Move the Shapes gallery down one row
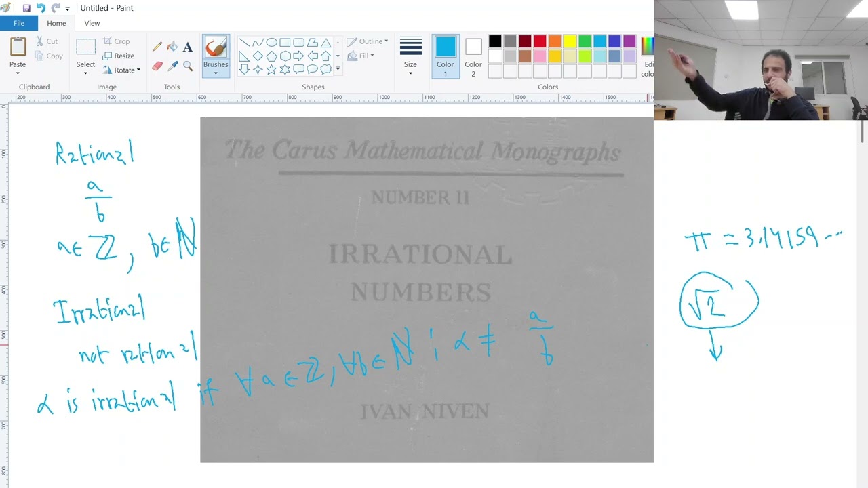Screen dimensions: 868x488 pyautogui.click(x=338, y=56)
